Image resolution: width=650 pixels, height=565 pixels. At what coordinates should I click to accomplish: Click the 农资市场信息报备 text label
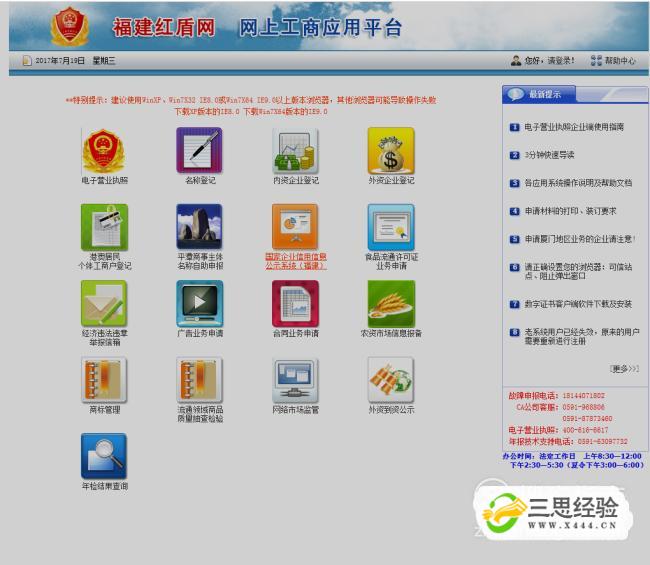391,333
